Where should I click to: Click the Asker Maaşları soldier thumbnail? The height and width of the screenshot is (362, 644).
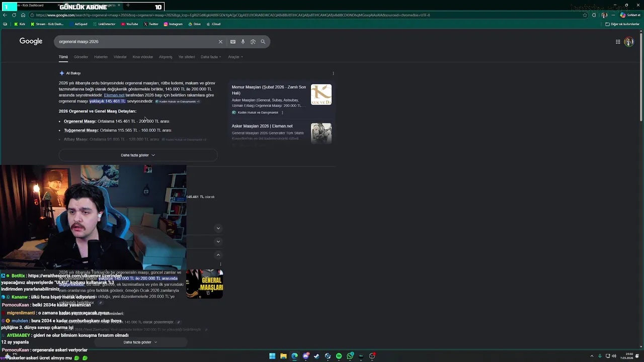point(321,133)
